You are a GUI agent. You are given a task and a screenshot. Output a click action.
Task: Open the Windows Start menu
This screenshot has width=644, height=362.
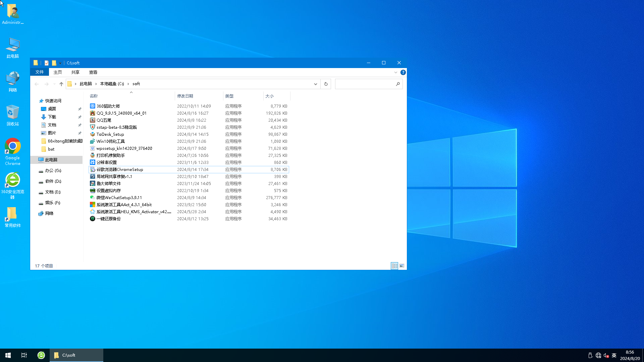pyautogui.click(x=8, y=355)
